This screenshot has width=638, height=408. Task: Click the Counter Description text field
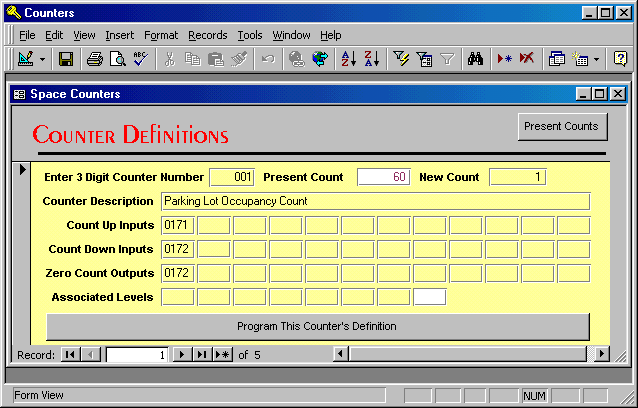click(375, 201)
